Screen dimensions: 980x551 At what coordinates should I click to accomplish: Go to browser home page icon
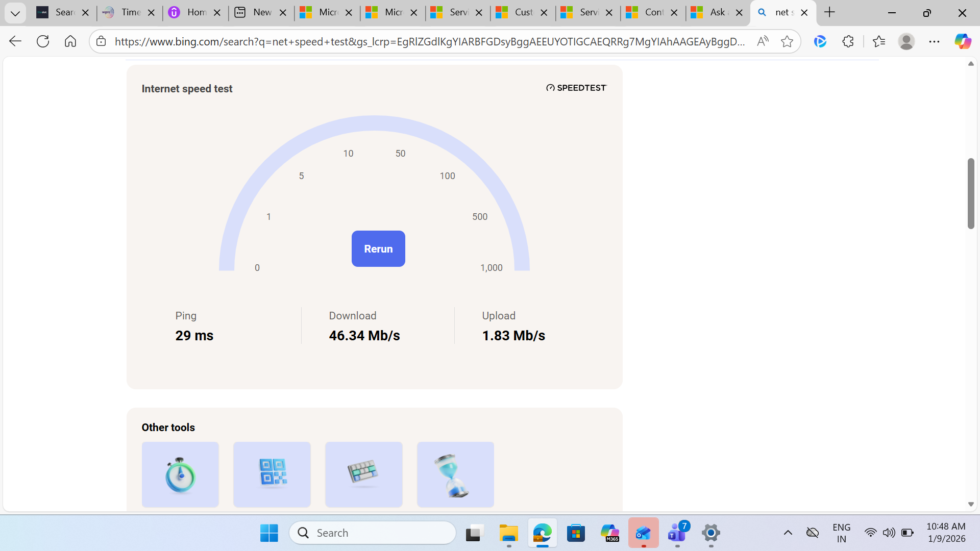(70, 41)
